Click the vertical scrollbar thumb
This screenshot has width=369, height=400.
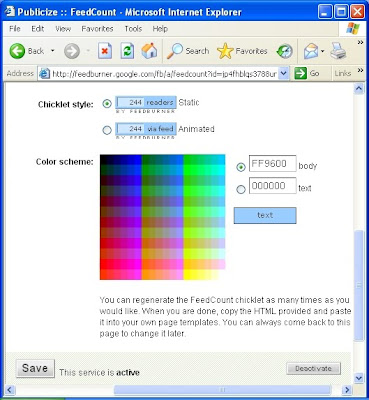pos(359,285)
